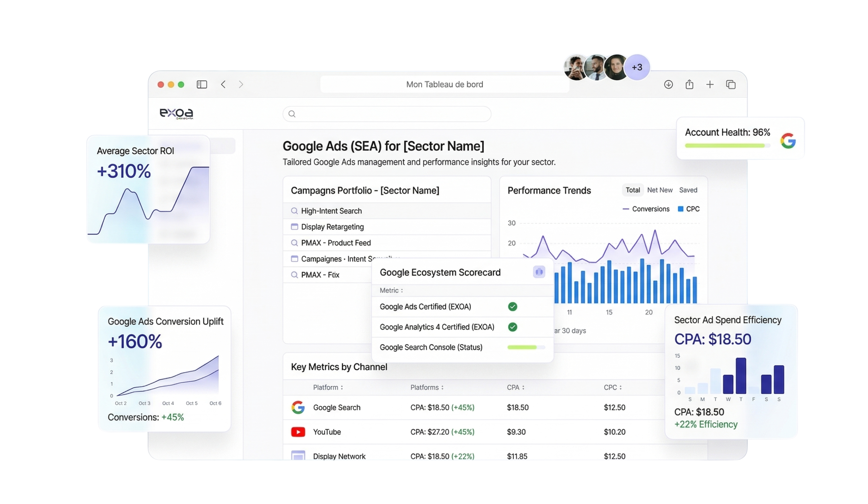Click the +310% Average Sector ROI value
Image resolution: width=868 pixels, height=504 pixels.
124,171
